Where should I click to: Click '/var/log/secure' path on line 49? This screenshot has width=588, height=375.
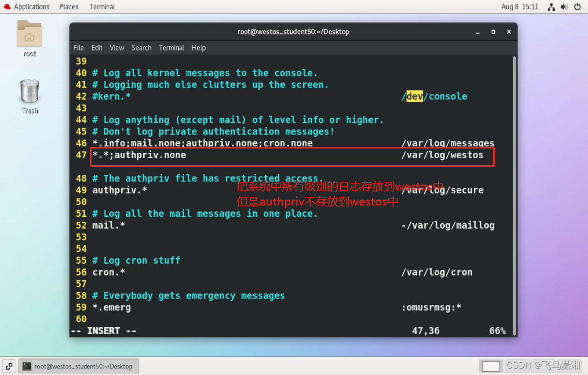442,190
